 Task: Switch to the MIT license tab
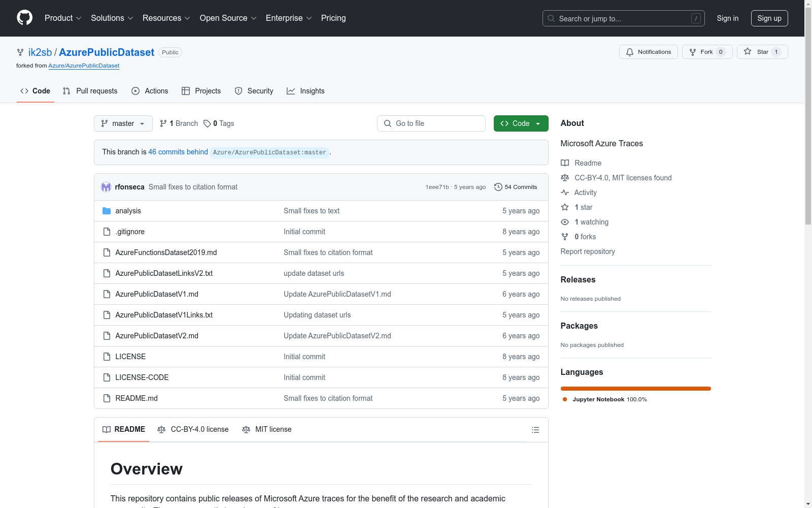(267, 430)
